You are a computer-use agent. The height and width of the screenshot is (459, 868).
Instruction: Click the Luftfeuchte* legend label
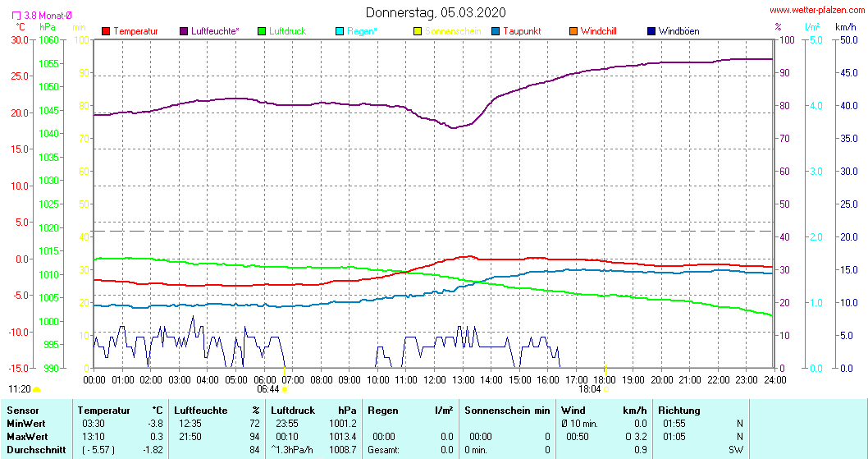coord(215,31)
